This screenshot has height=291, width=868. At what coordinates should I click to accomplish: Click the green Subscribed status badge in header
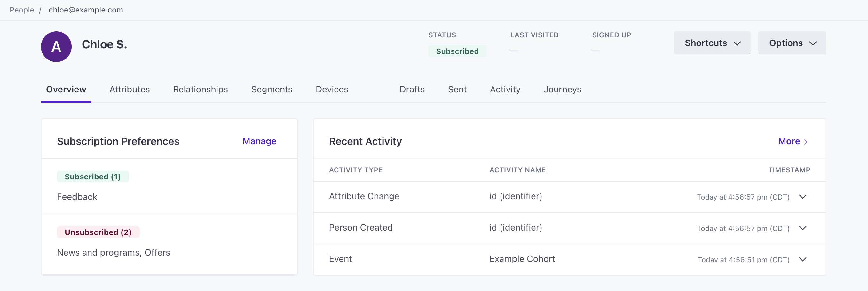pos(457,51)
